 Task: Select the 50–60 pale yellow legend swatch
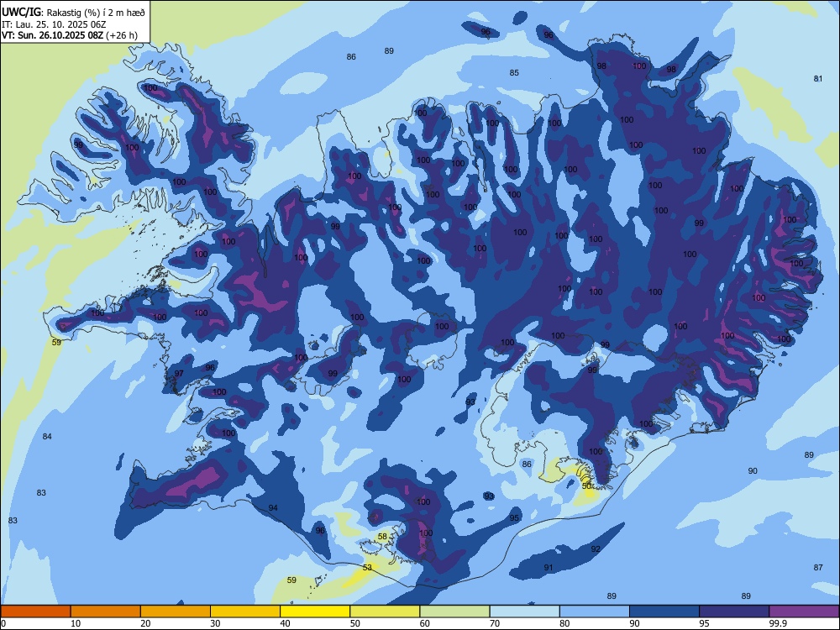click(x=385, y=612)
